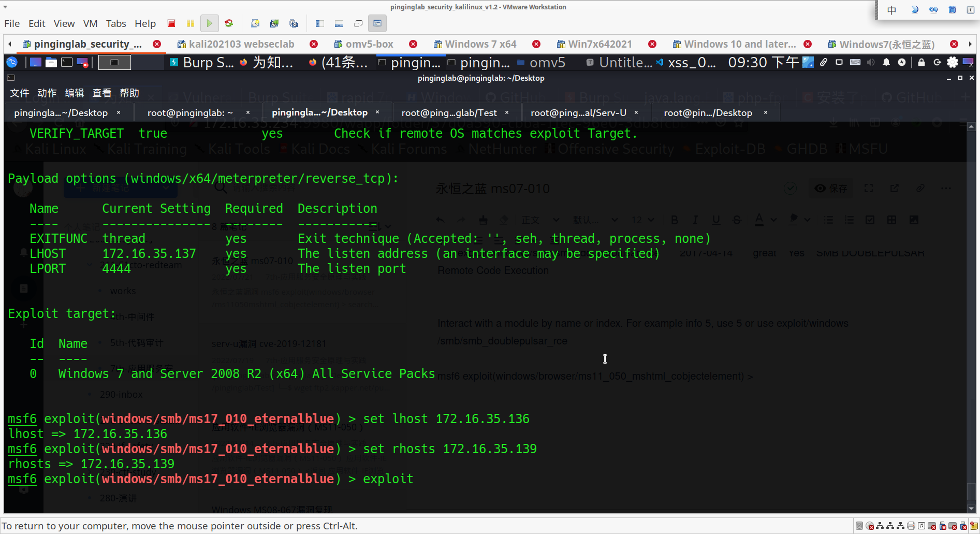Expand the title bar dropdown arrow

[x=5, y=7]
